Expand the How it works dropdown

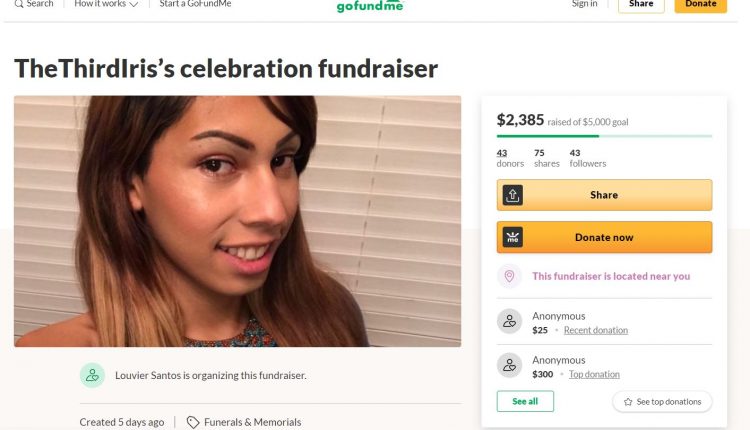pos(106,4)
